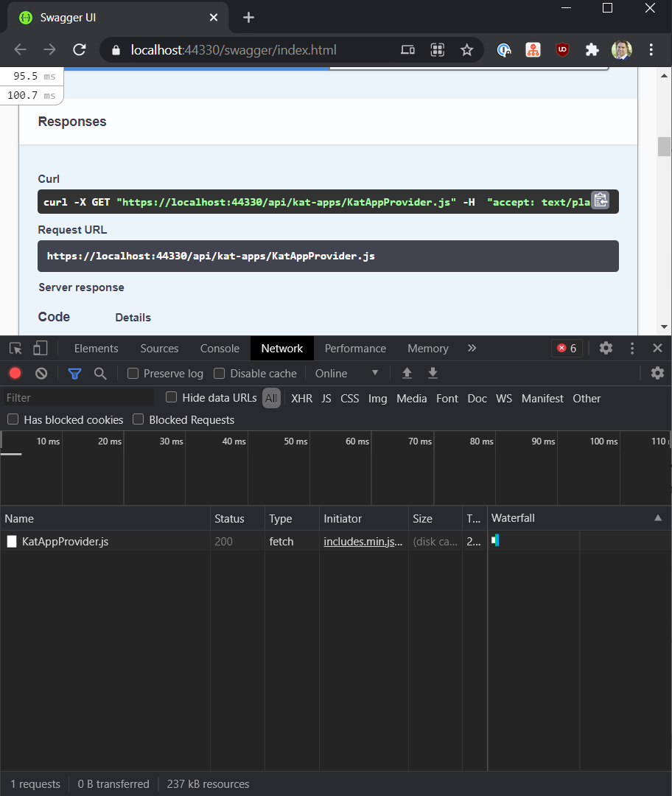This screenshot has height=796, width=672.
Task: Switch to the Performance tab
Action: 355,349
